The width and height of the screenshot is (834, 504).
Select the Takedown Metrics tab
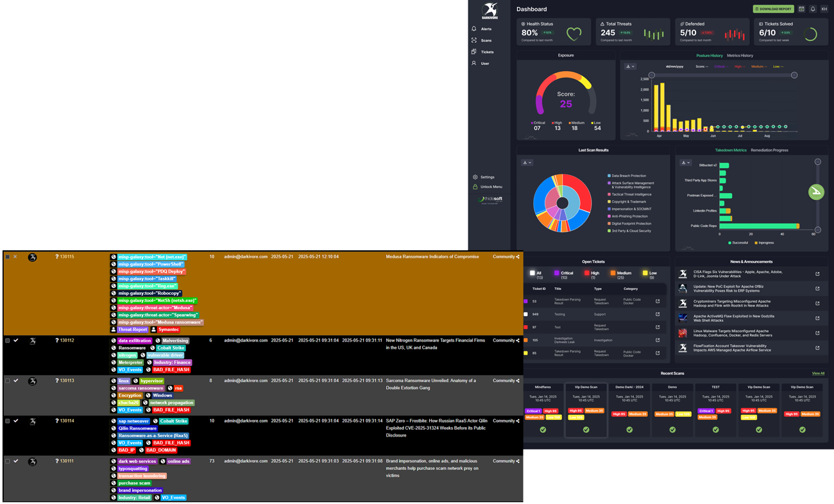(731, 150)
